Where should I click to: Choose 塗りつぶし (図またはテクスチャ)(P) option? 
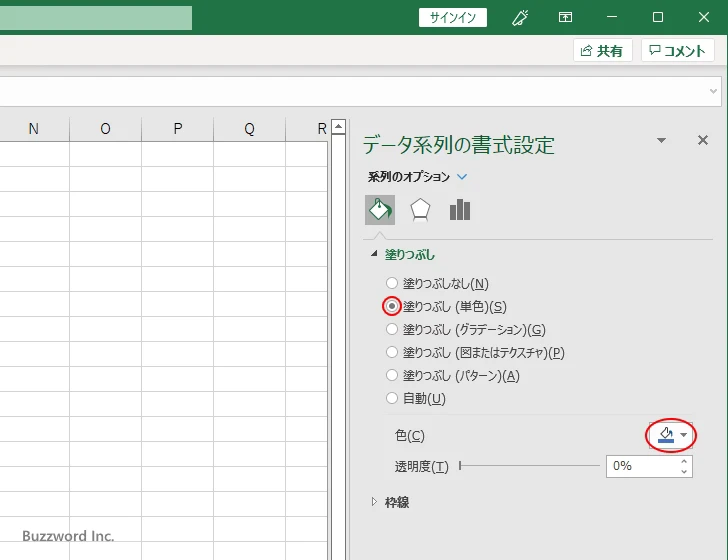coord(392,352)
